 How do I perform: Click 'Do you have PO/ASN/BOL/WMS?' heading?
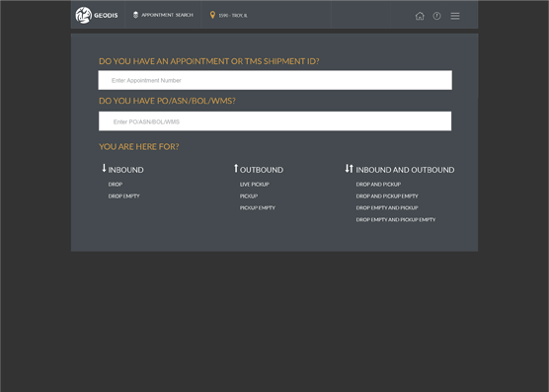pos(167,101)
